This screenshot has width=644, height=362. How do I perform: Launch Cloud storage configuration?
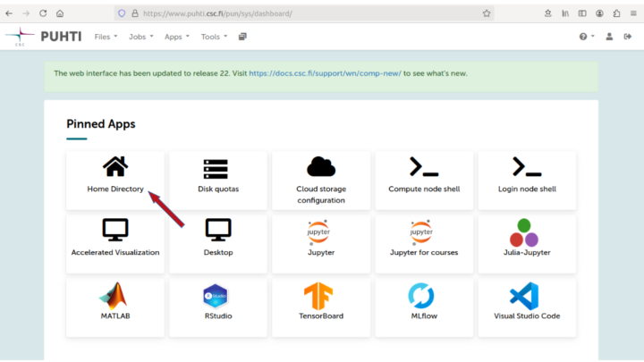tap(321, 181)
